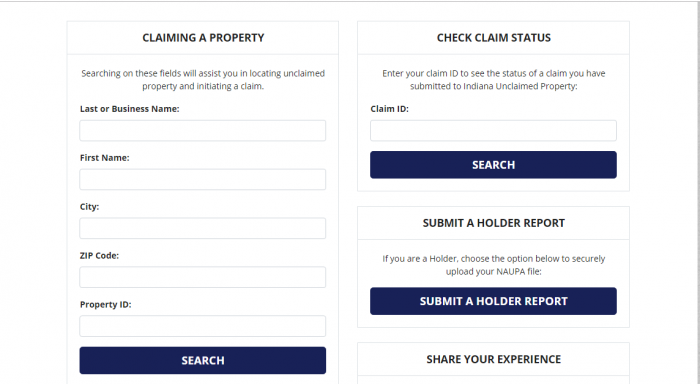This screenshot has width=700, height=384.
Task: Focus the Claim ID input field
Action: (493, 131)
